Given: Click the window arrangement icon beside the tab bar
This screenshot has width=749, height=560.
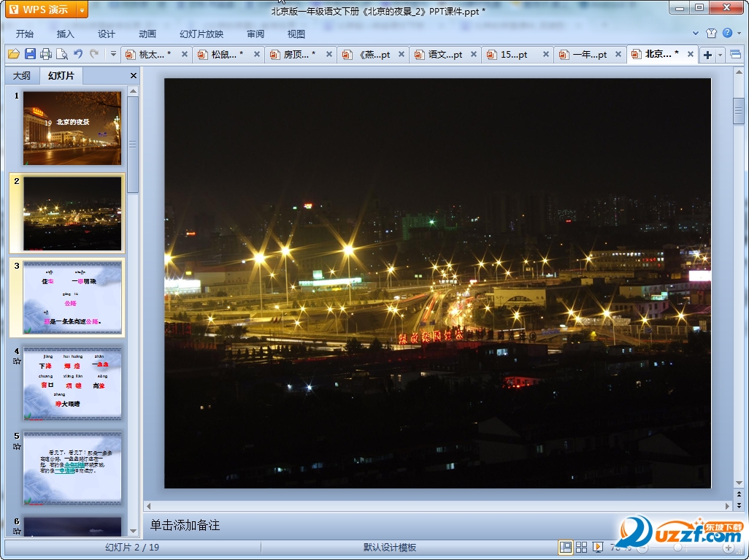Looking at the screenshot, I should [736, 55].
